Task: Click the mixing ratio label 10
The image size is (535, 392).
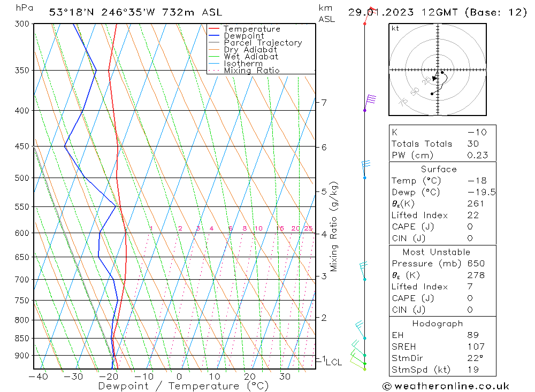Action: point(258,228)
